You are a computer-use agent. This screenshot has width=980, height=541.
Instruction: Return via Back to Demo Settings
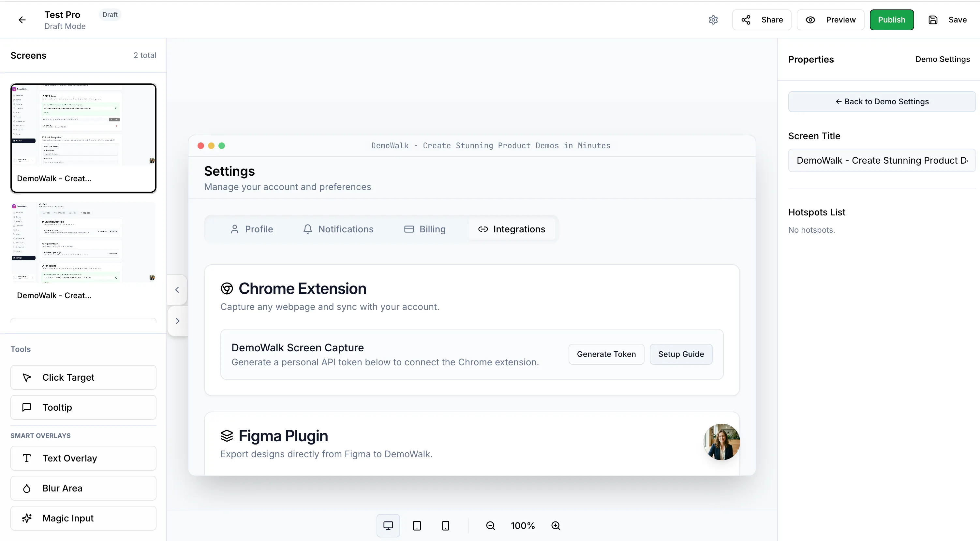pyautogui.click(x=882, y=101)
